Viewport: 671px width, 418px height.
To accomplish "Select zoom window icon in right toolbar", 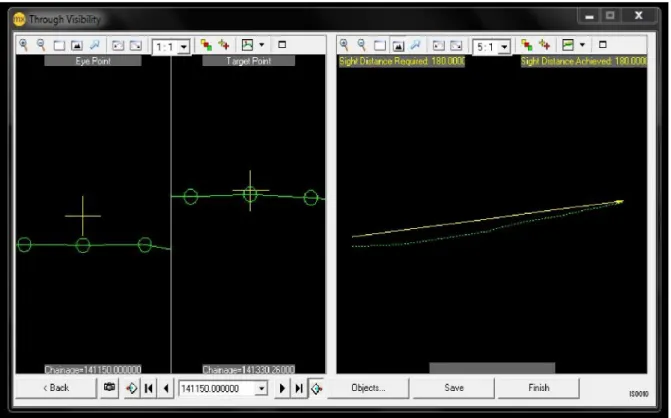I will click(x=380, y=45).
